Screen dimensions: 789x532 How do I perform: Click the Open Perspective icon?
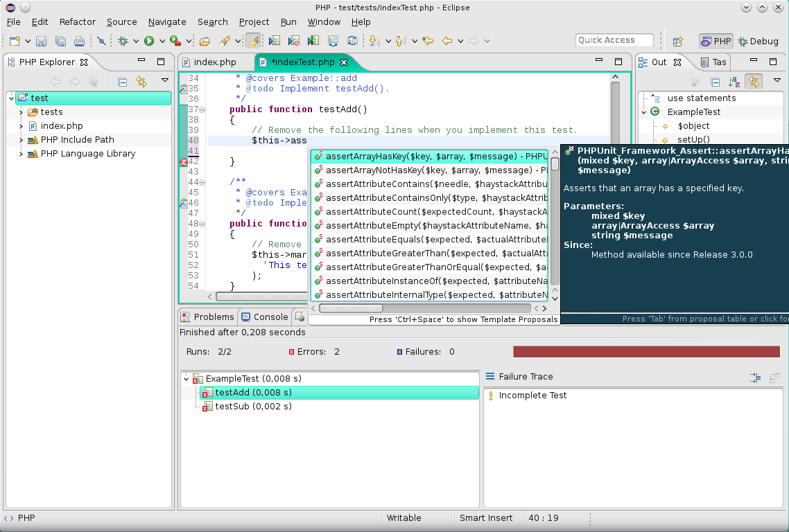678,41
